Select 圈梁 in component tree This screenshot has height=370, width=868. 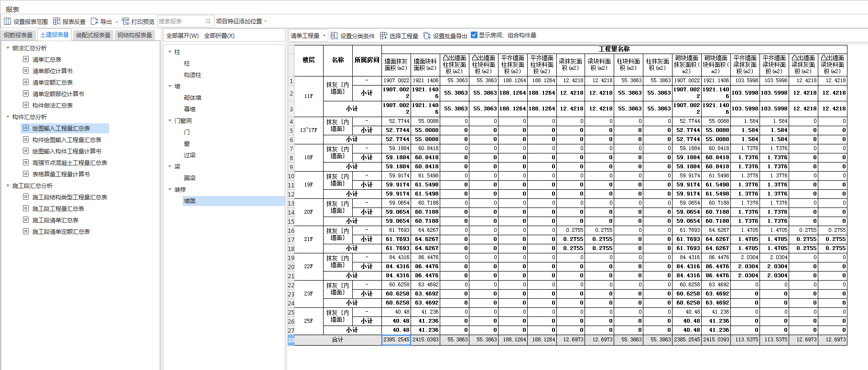tap(190, 178)
